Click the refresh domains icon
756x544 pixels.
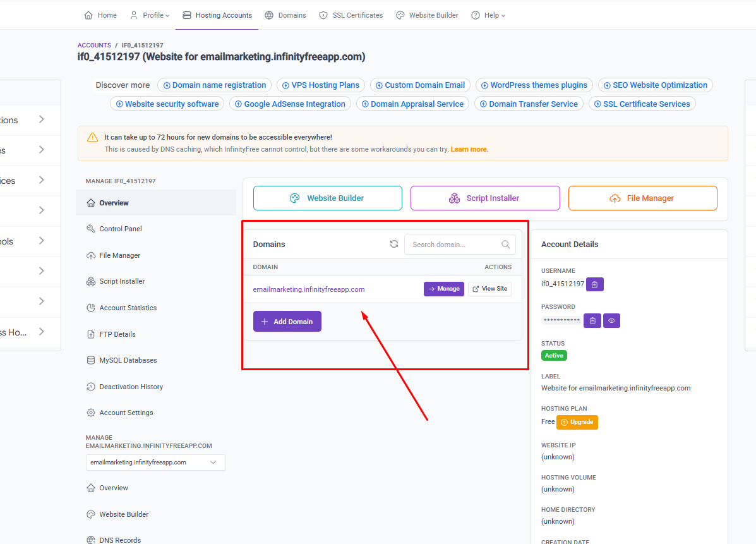click(x=394, y=245)
